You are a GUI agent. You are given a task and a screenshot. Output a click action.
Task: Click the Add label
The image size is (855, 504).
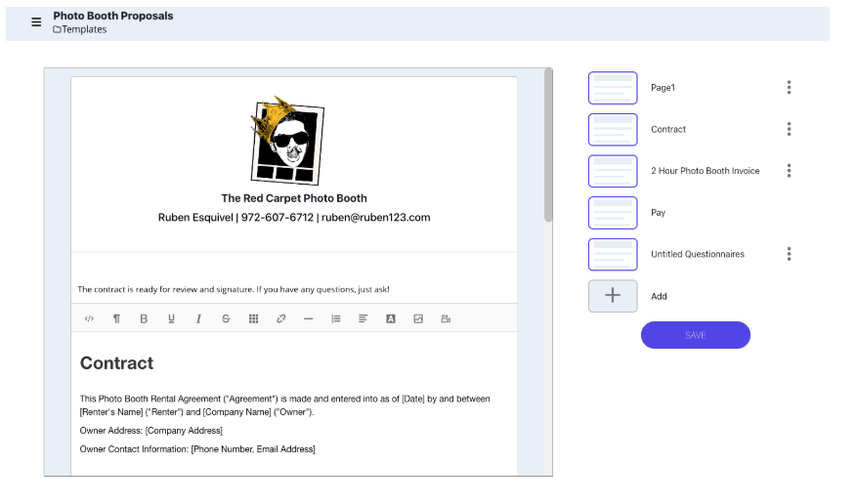click(x=659, y=296)
